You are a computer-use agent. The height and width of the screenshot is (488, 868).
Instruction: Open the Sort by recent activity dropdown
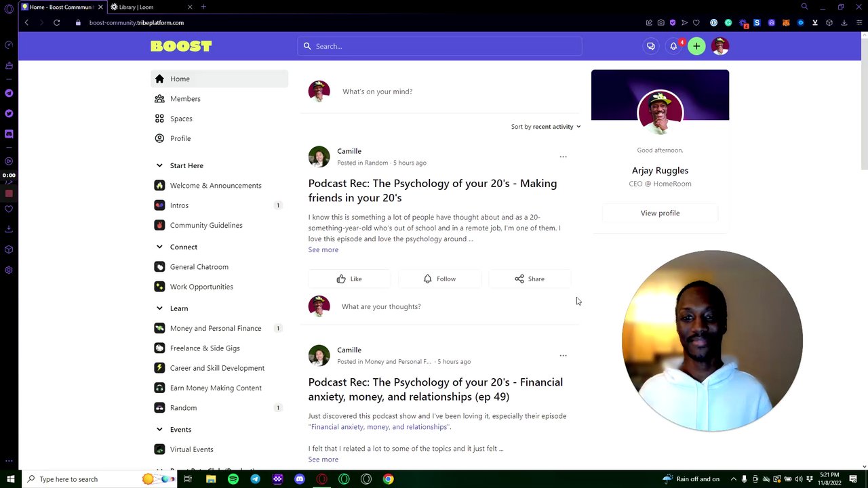click(x=546, y=127)
